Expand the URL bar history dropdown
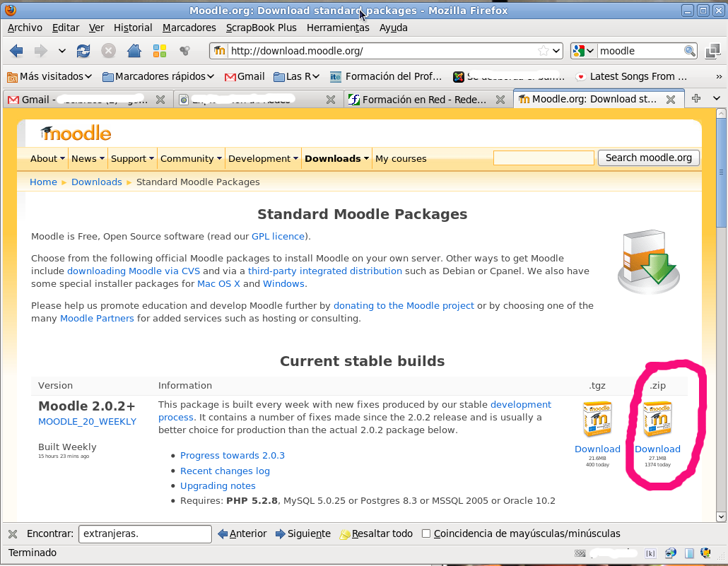 (556, 51)
